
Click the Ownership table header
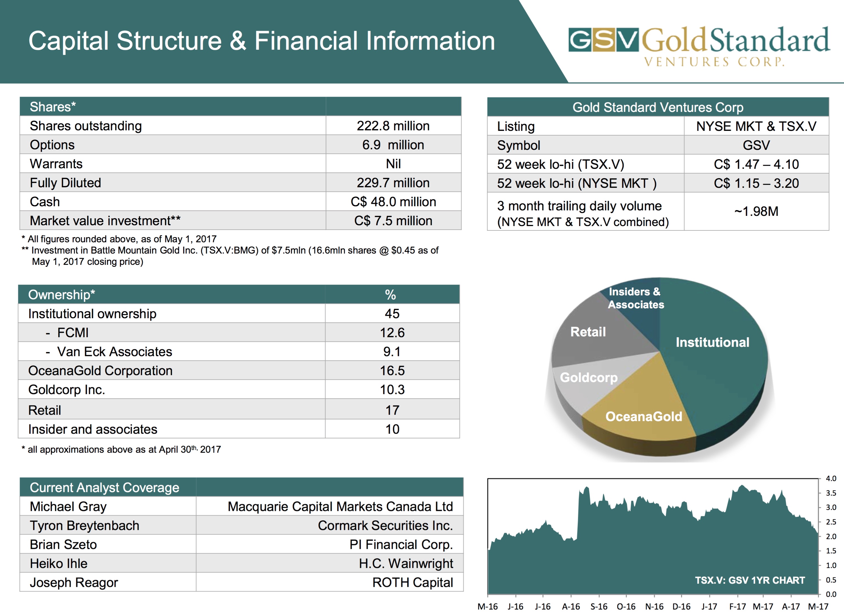tap(62, 295)
